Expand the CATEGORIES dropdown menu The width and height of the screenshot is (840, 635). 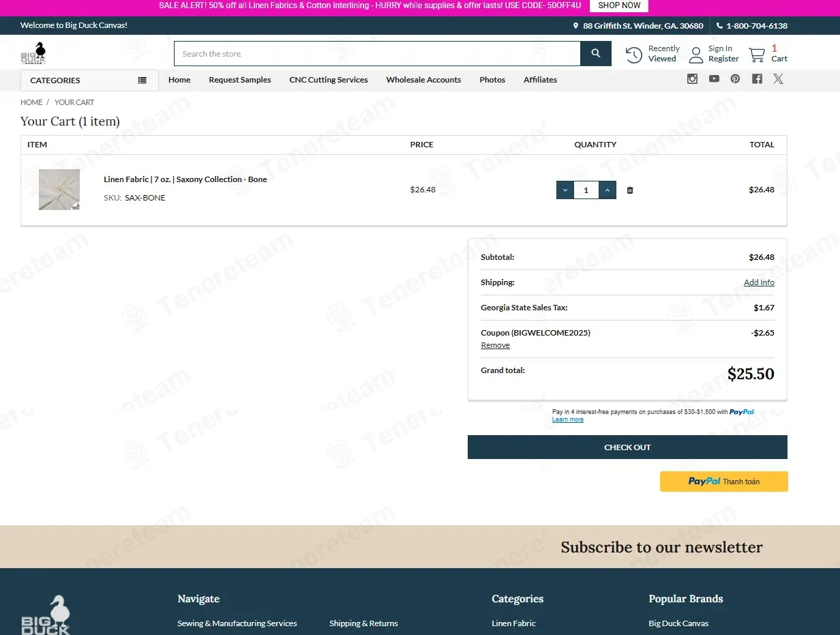coord(89,80)
